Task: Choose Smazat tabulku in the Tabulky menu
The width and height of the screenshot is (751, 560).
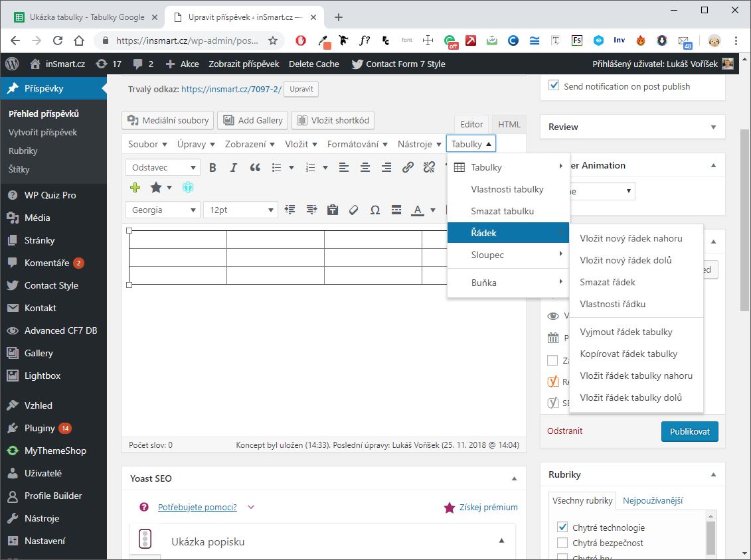Action: pyautogui.click(x=502, y=211)
